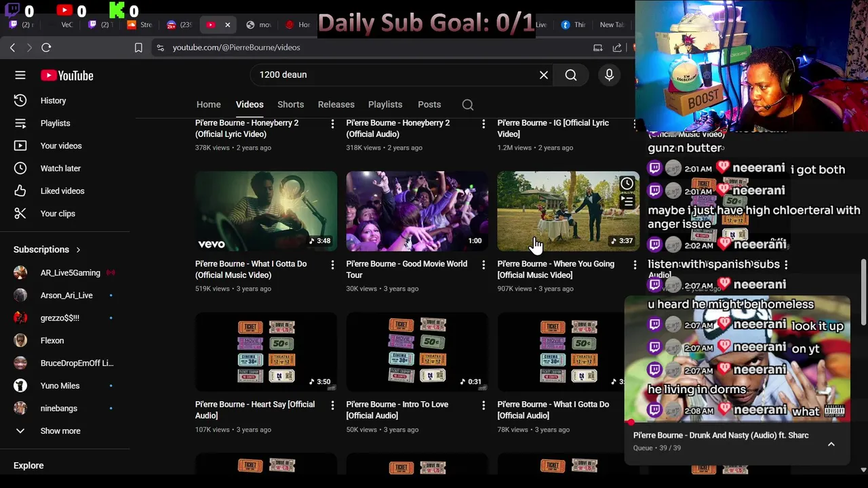This screenshot has height=488, width=868.
Task: Open options for Good Movie World Tour
Action: [x=484, y=265]
